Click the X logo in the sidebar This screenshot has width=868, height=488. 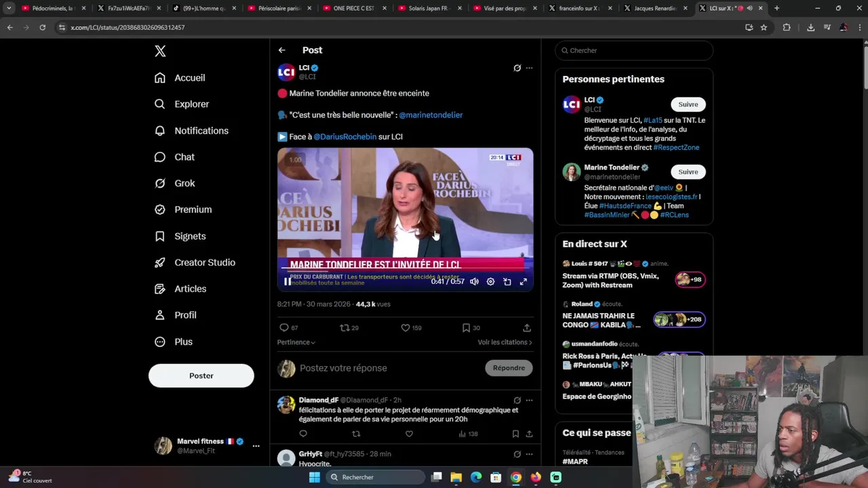coord(160,51)
